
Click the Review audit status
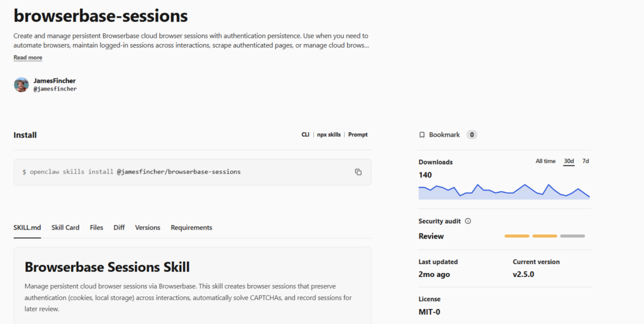coord(431,236)
